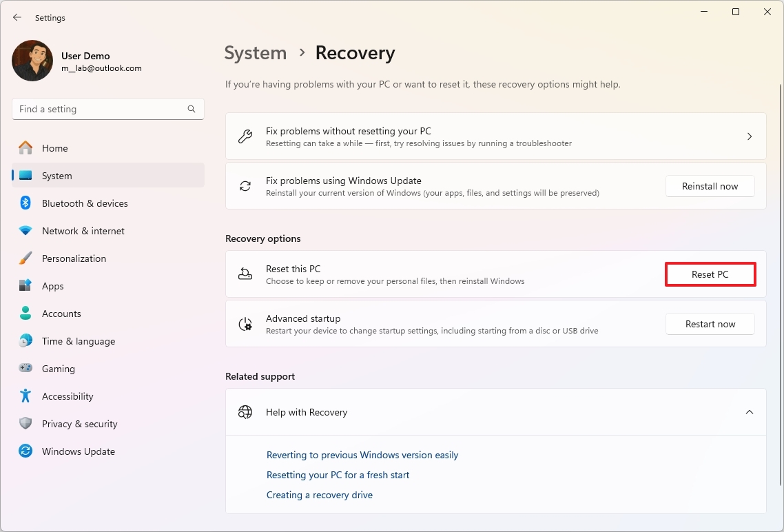Open the User Demo profile picture
784x532 pixels.
pos(32,61)
